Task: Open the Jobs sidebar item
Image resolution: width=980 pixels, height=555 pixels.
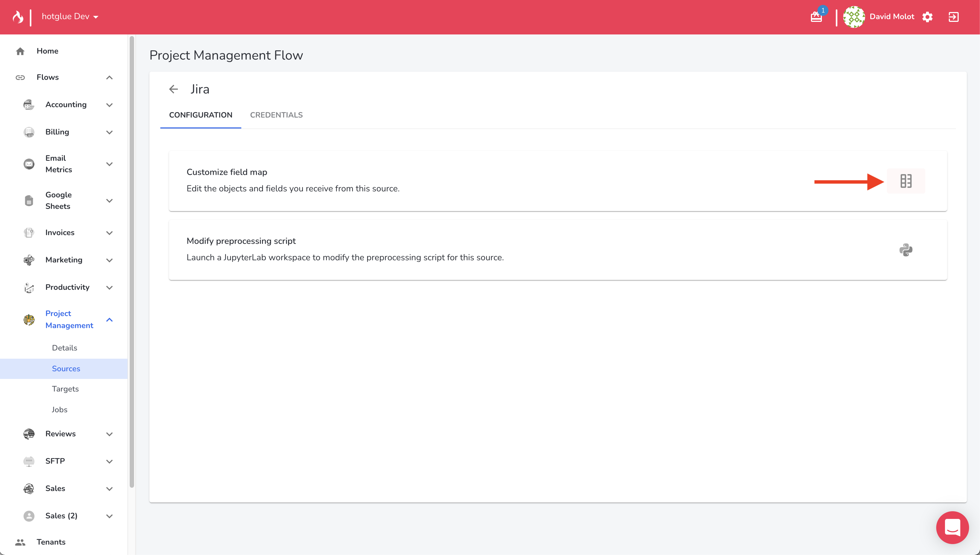Action: coord(59,410)
